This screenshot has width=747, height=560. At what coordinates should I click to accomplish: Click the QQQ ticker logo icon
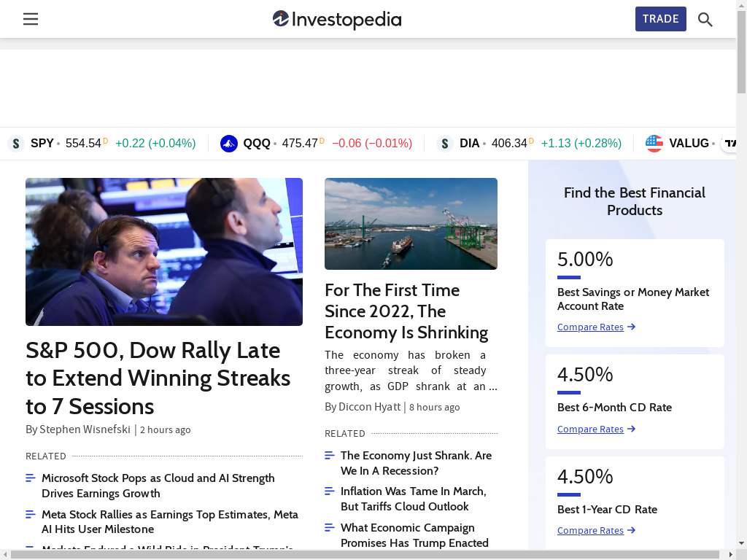click(x=228, y=144)
